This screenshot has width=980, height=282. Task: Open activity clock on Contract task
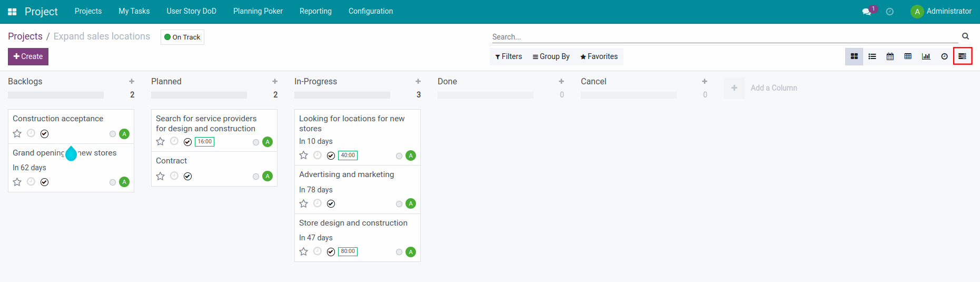174,176
